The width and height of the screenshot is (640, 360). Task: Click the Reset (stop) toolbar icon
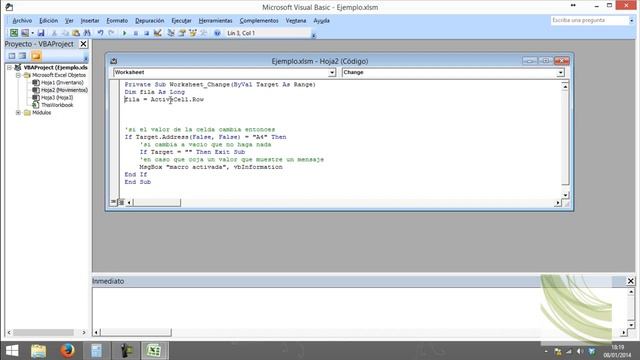tap(147, 33)
